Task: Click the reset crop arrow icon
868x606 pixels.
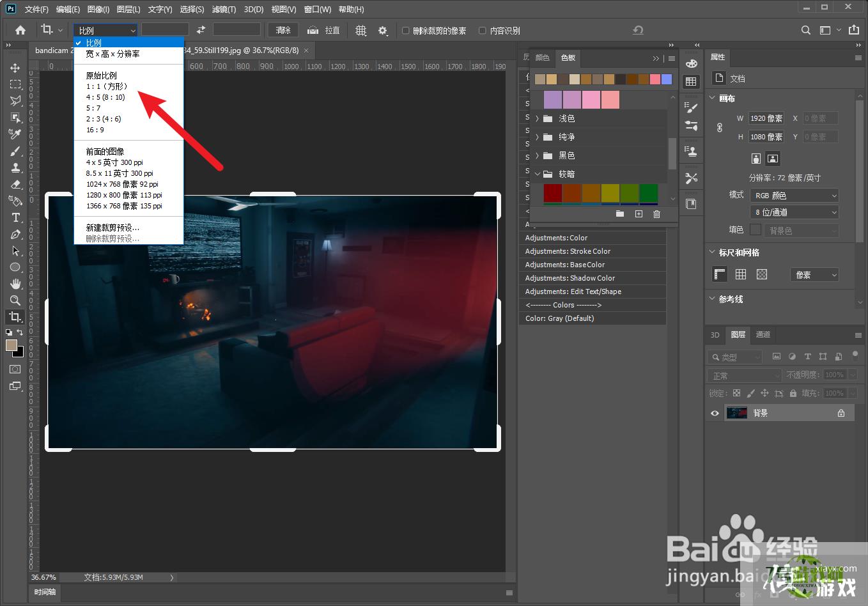Action: click(637, 30)
